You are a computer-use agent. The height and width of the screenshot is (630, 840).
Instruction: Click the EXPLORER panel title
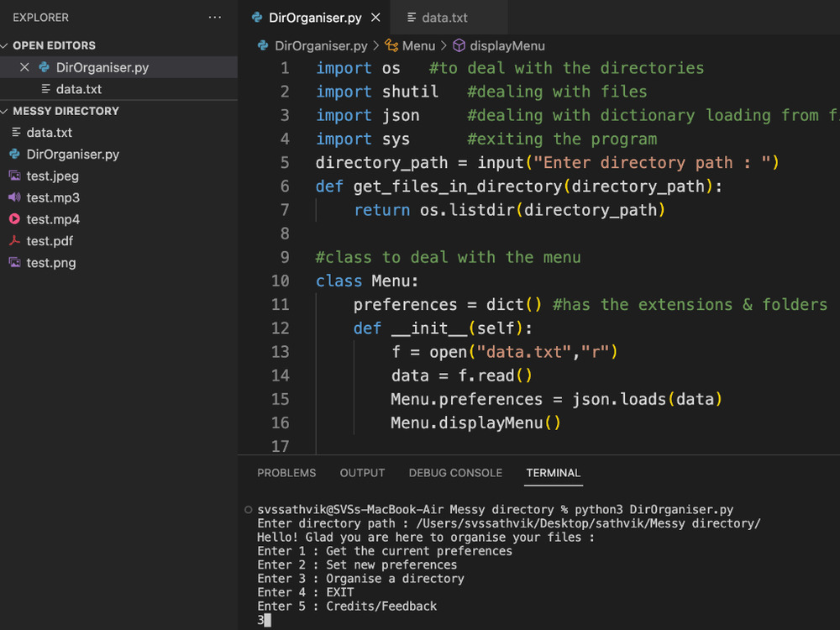point(40,18)
